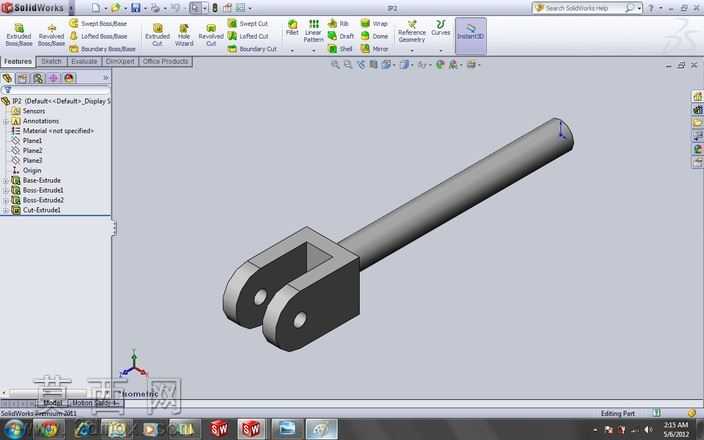This screenshot has width=704, height=440.
Task: Select Boss-Extrude1 in the tree
Action: [43, 190]
